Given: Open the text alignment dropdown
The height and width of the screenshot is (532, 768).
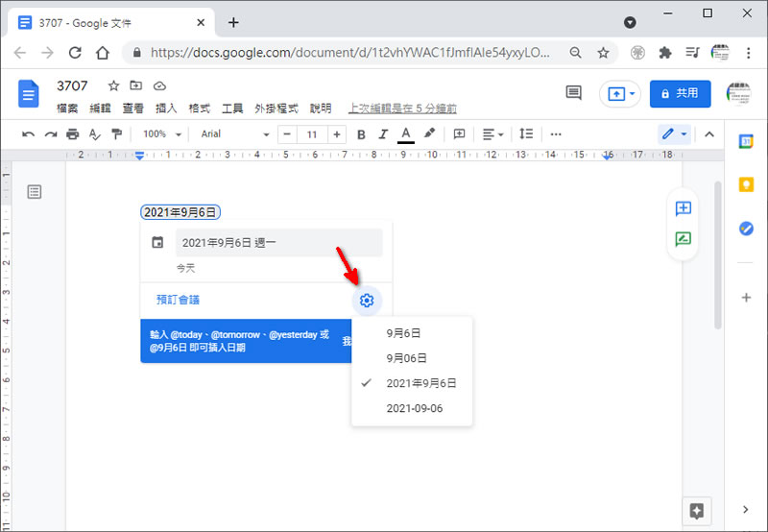Looking at the screenshot, I should point(492,134).
